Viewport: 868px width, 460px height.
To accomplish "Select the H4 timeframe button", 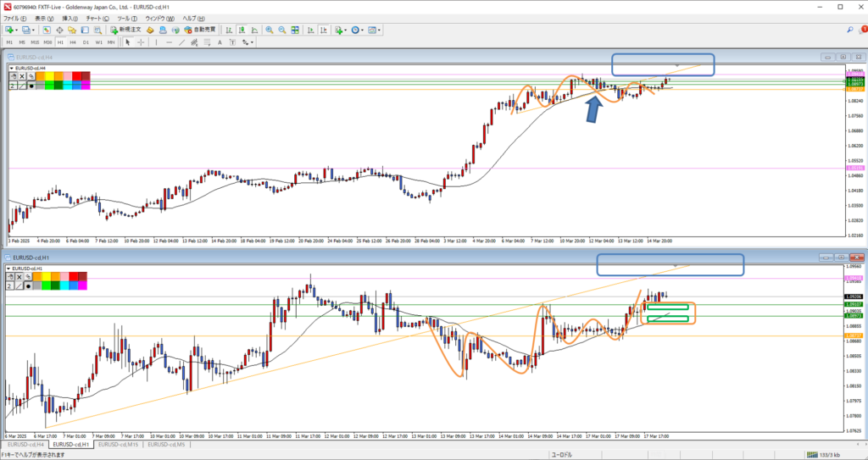I will pyautogui.click(x=73, y=42).
